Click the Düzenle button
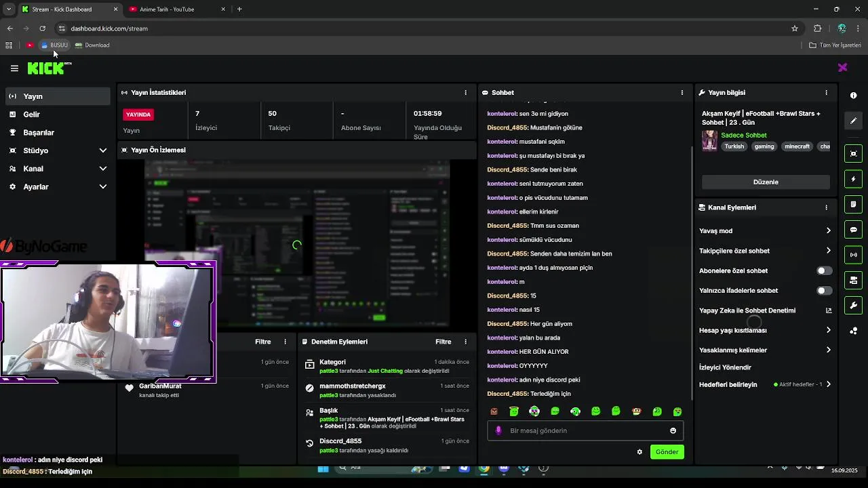The height and width of the screenshot is (488, 868). pyautogui.click(x=766, y=182)
